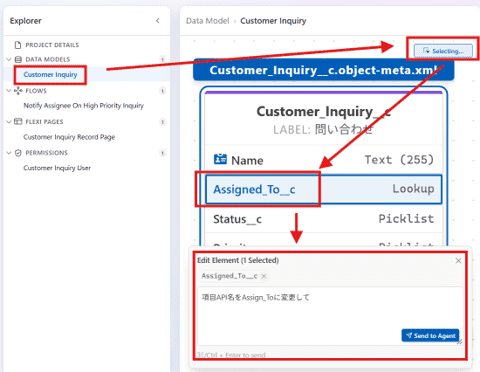Select the Status__c field row
This screenshot has height=372, width=480.
(x=324, y=219)
